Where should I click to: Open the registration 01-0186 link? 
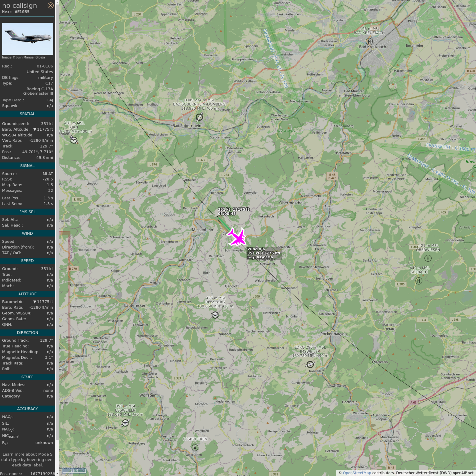point(45,66)
